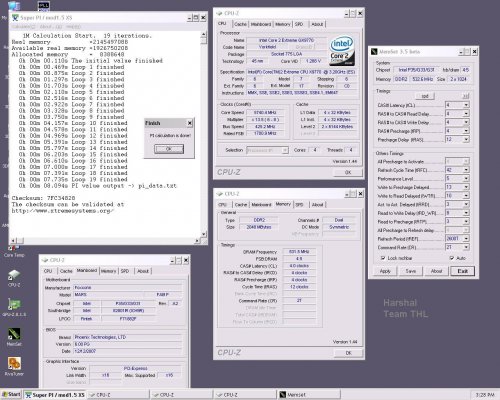Open the Refresh Cycle Time (tRFC) dropdown

point(466,170)
